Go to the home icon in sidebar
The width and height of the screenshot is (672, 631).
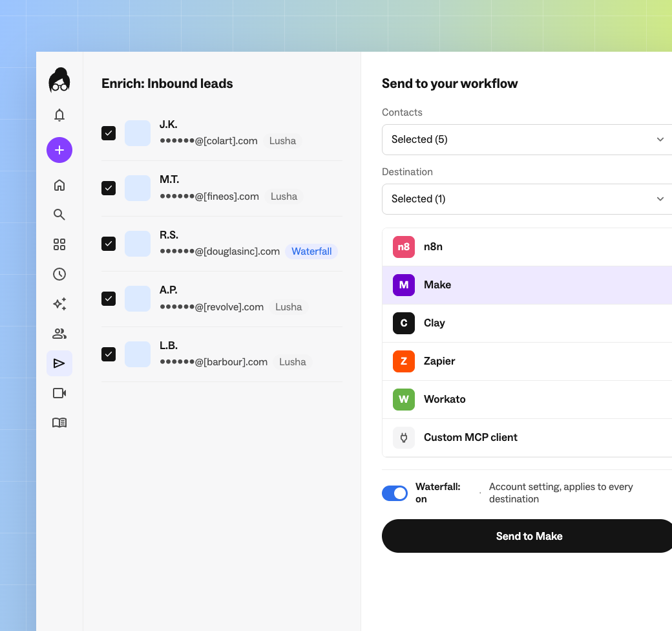point(59,185)
